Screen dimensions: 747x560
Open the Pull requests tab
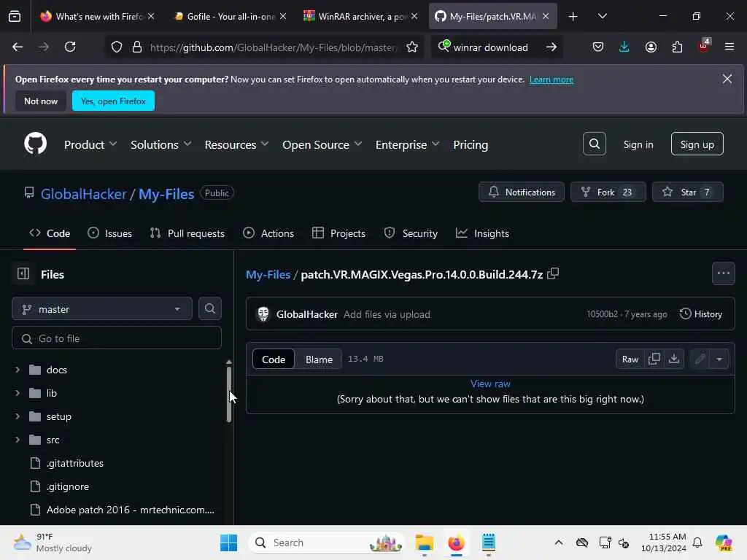pyautogui.click(x=187, y=233)
